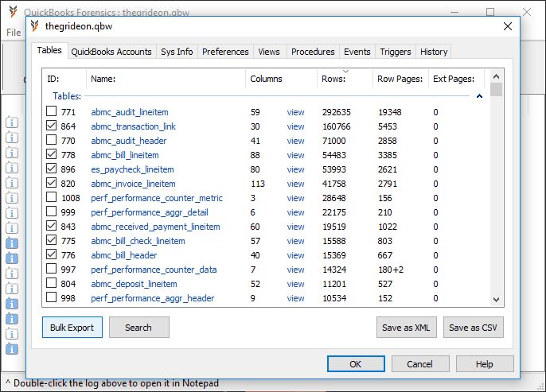Open the abmc_deposit_lineitem table link
546x392 pixels.
pos(134,284)
